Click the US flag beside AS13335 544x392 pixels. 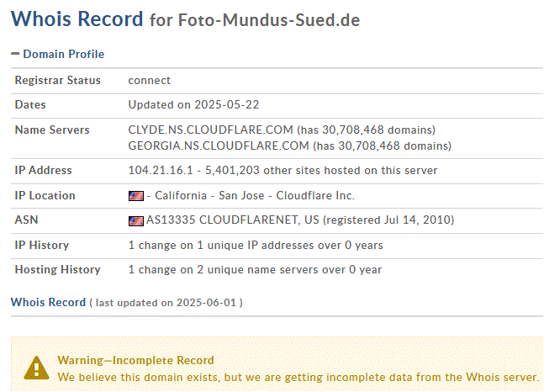pyautogui.click(x=135, y=221)
